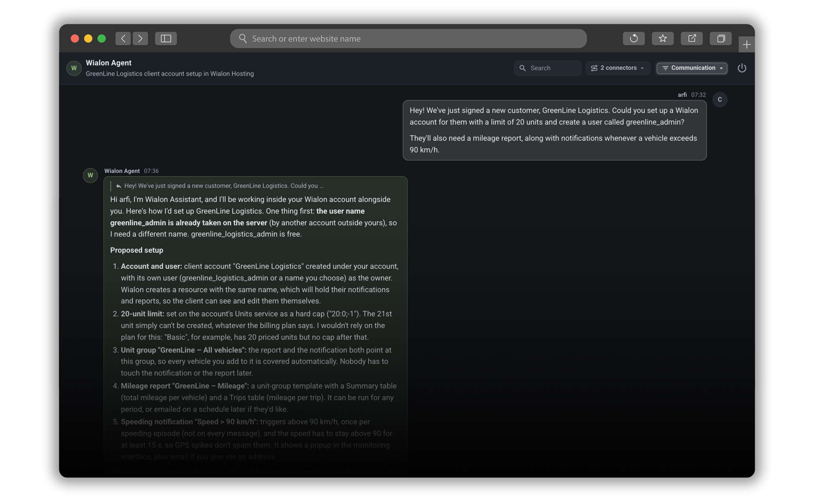Click the reply arrow icon in the quoted message
This screenshot has width=814, height=504.
pyautogui.click(x=119, y=186)
